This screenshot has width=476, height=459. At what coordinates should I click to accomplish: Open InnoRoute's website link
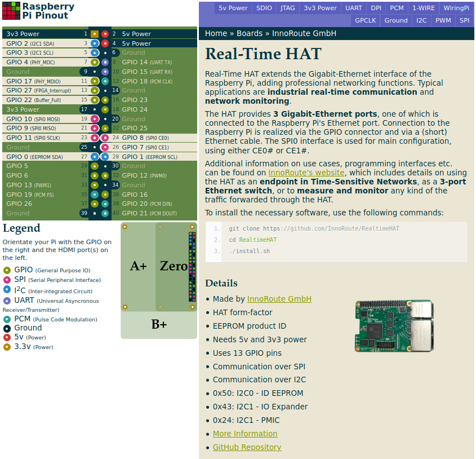pyautogui.click(x=306, y=173)
